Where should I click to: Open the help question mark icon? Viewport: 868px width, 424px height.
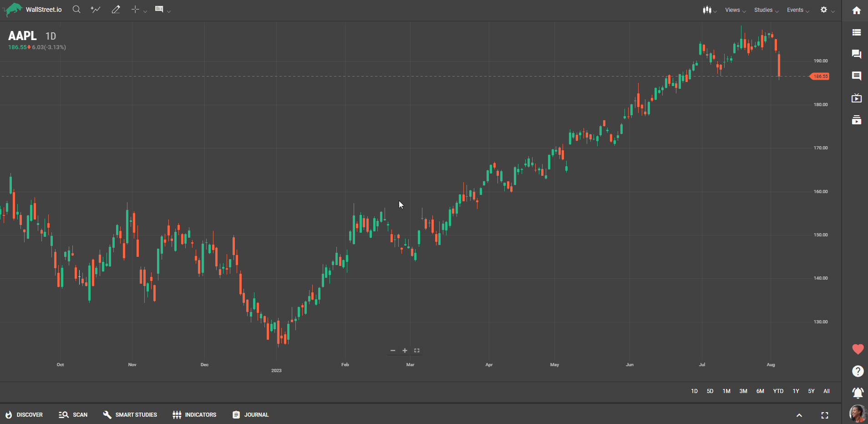pyautogui.click(x=858, y=371)
